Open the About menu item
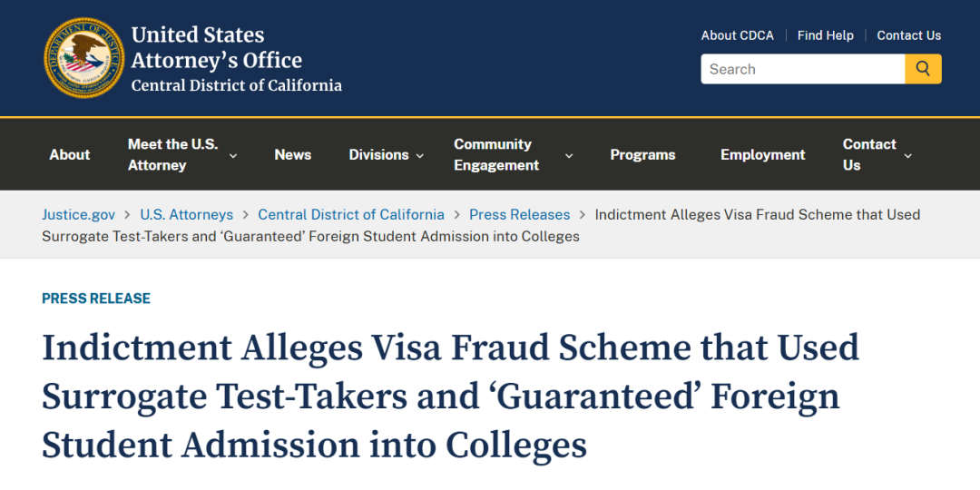Image resolution: width=980 pixels, height=490 pixels. pyautogui.click(x=69, y=154)
